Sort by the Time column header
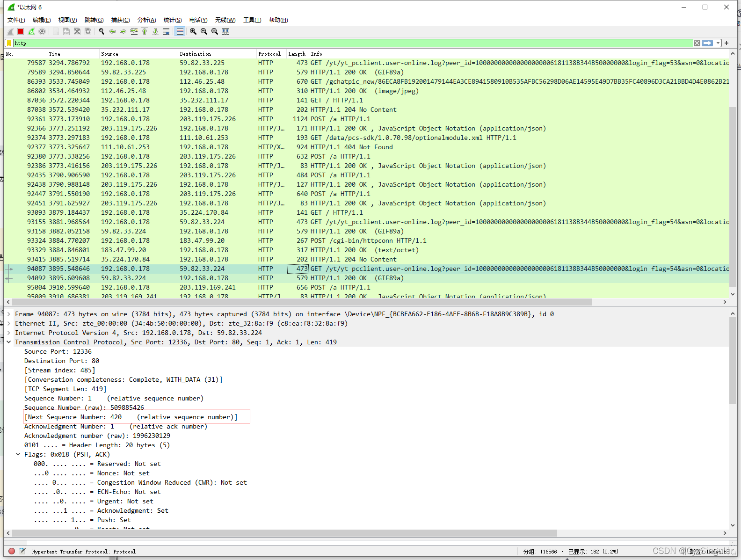Image resolution: width=741 pixels, height=560 pixels. (x=73, y=54)
